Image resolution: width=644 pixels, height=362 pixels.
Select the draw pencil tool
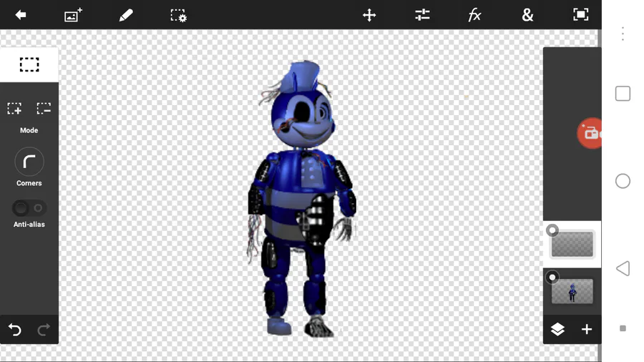[126, 15]
